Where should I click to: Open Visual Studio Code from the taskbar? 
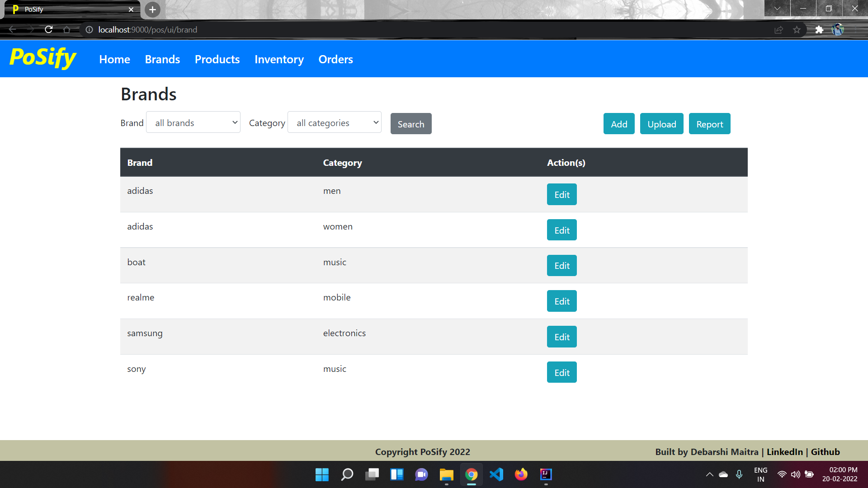point(496,474)
